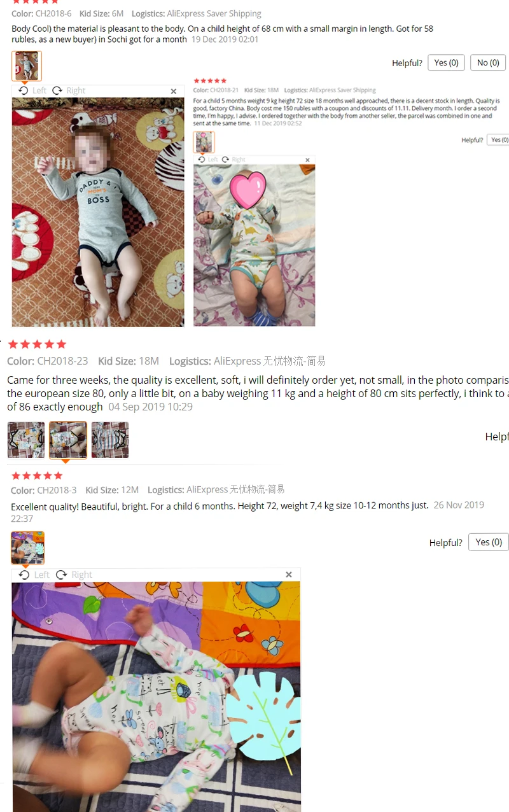Mark the Sochi review as helpful Yes
509x812 pixels.
pos(447,62)
